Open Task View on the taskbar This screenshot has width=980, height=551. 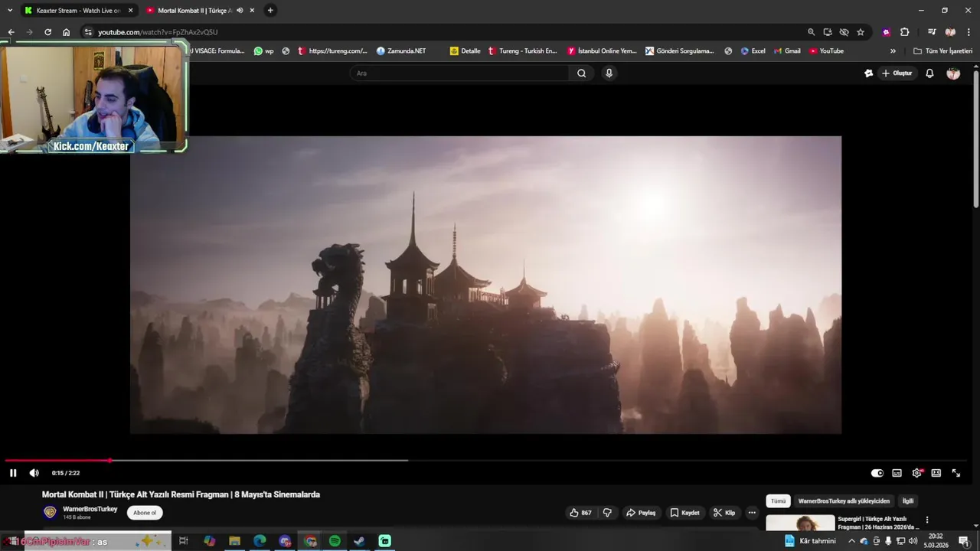coord(184,541)
